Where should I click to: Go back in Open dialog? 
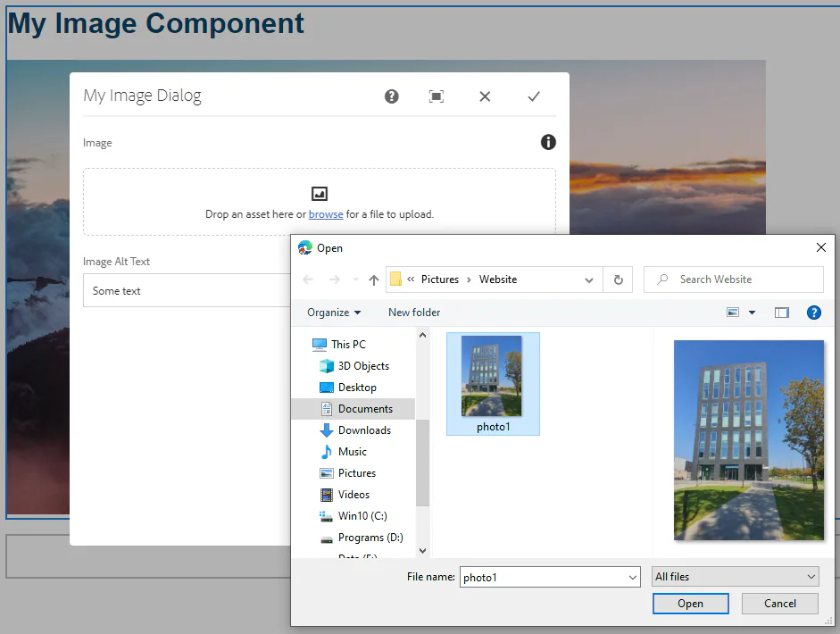click(308, 279)
